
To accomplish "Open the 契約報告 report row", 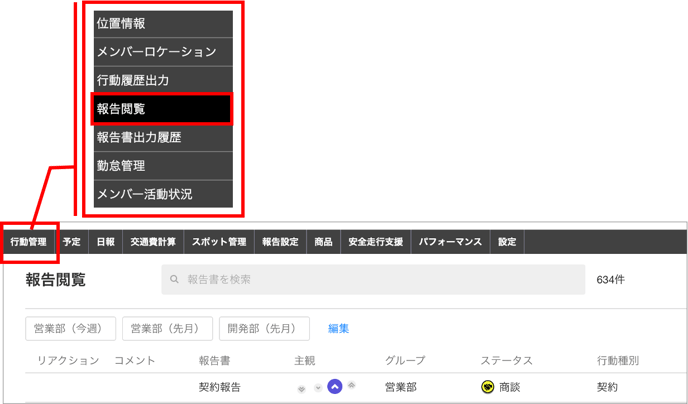I will (x=220, y=387).
